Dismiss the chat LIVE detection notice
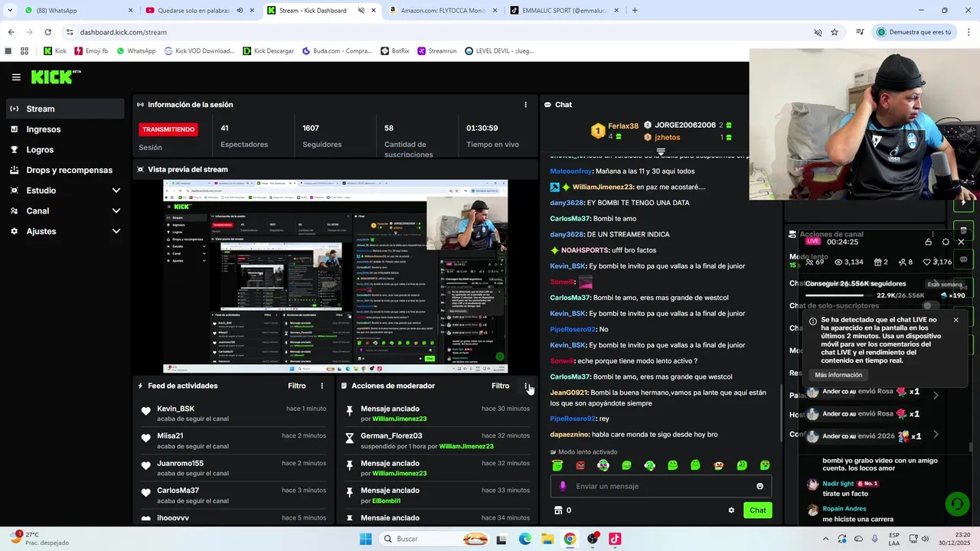Screen dimensions: 980x551 click(x=955, y=320)
